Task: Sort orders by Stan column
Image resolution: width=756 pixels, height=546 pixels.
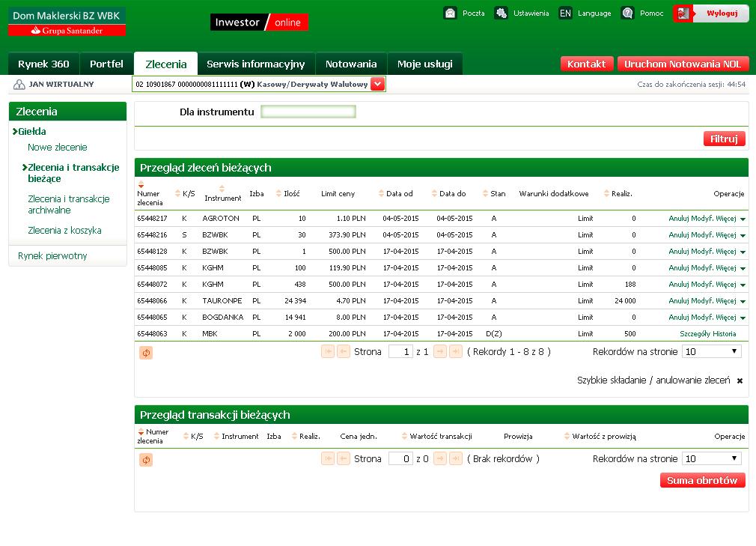Action: pyautogui.click(x=485, y=193)
